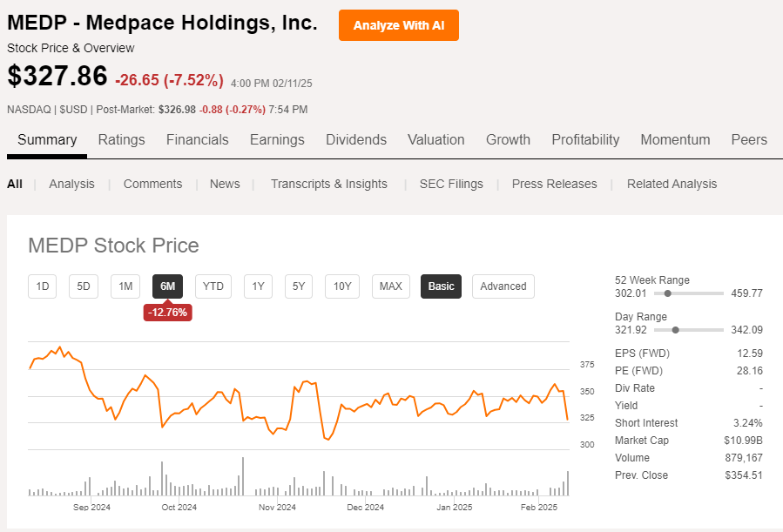View the Dividends tab
Viewport: 783px width, 532px height.
point(355,139)
